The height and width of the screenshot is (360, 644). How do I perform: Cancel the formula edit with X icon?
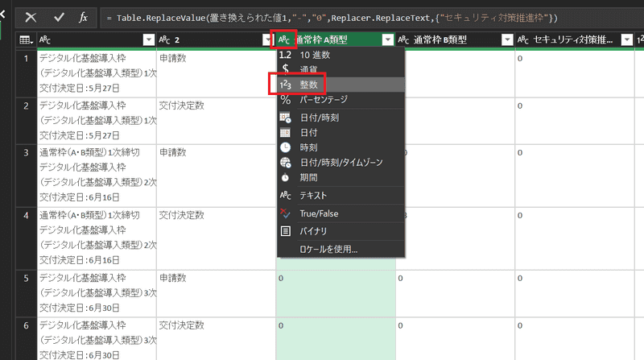point(31,17)
